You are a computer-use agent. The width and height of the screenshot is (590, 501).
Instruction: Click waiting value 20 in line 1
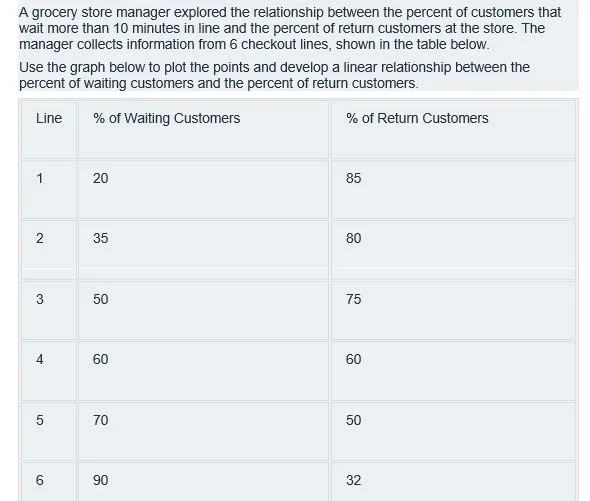click(x=100, y=178)
